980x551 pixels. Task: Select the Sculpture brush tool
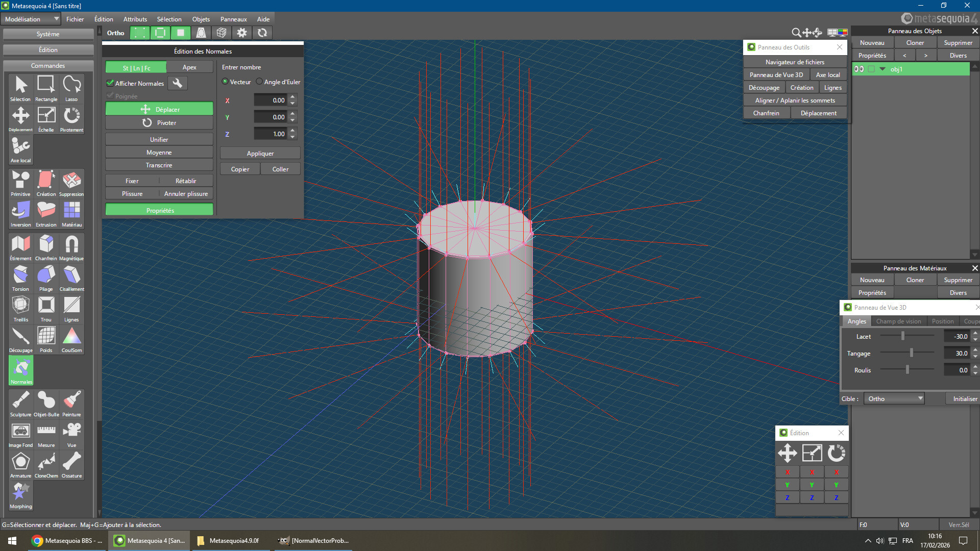pos(20,403)
